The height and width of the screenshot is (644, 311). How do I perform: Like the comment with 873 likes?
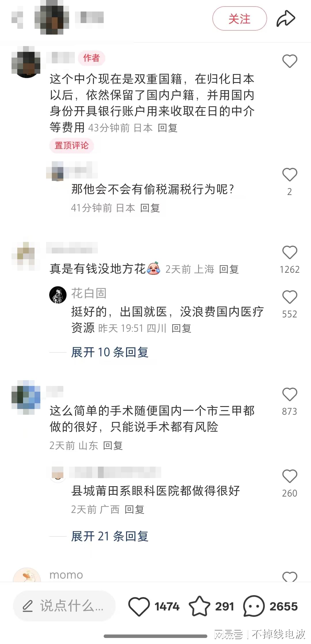pyautogui.click(x=289, y=394)
